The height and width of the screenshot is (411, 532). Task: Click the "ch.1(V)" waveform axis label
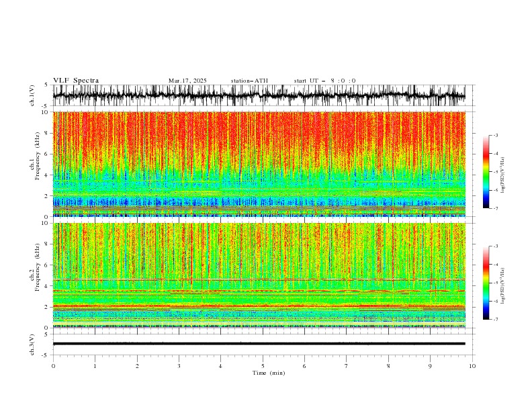coord(32,95)
